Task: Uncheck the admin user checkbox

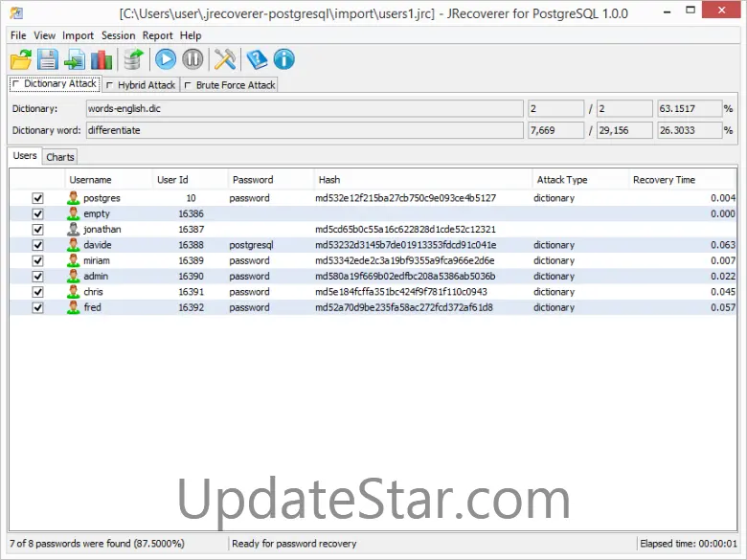Action: pos(37,277)
